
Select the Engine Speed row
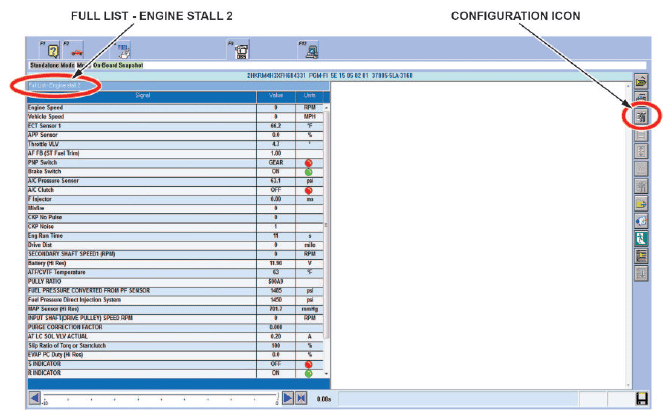[x=175, y=108]
